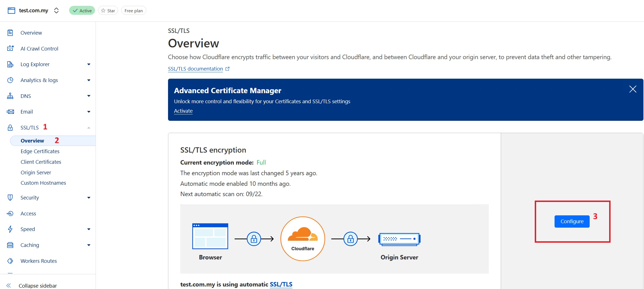Click the Browser window icon in the diagram
The height and width of the screenshot is (289, 644).
(210, 236)
